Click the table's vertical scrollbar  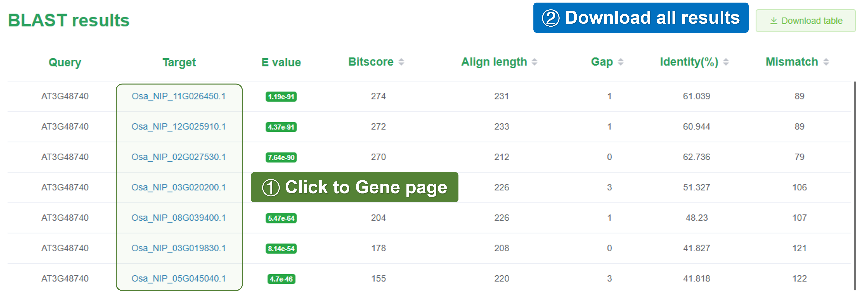pyautogui.click(x=855, y=185)
